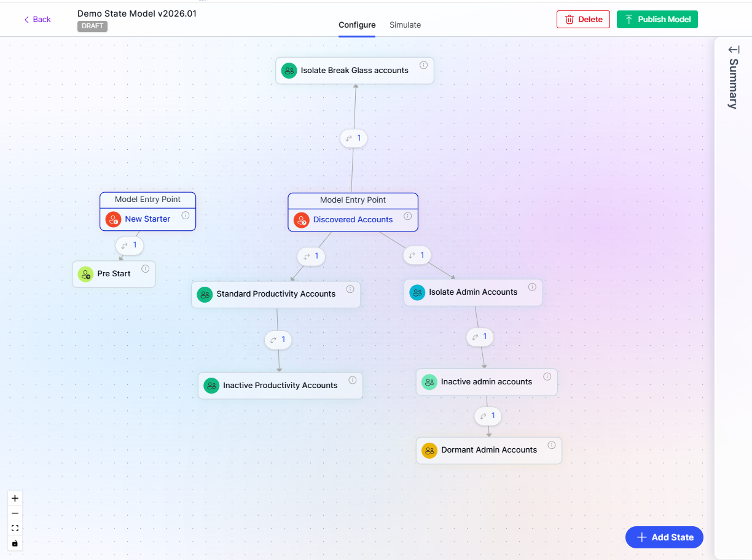Publish the state model
This screenshot has width=752, height=560.
pyautogui.click(x=657, y=19)
